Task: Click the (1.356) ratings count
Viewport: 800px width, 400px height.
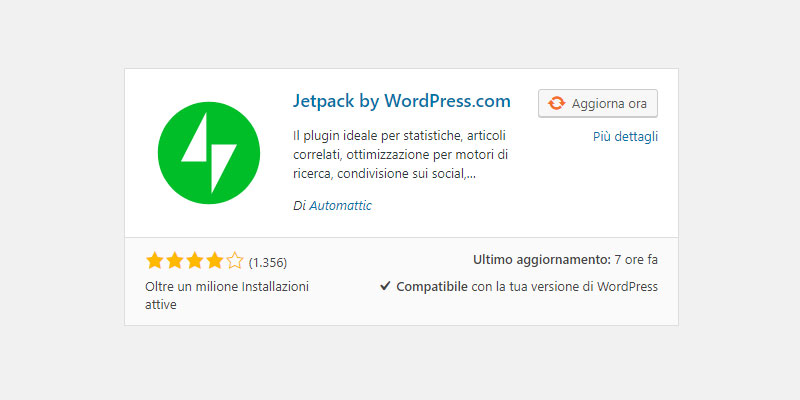Action: [268, 263]
